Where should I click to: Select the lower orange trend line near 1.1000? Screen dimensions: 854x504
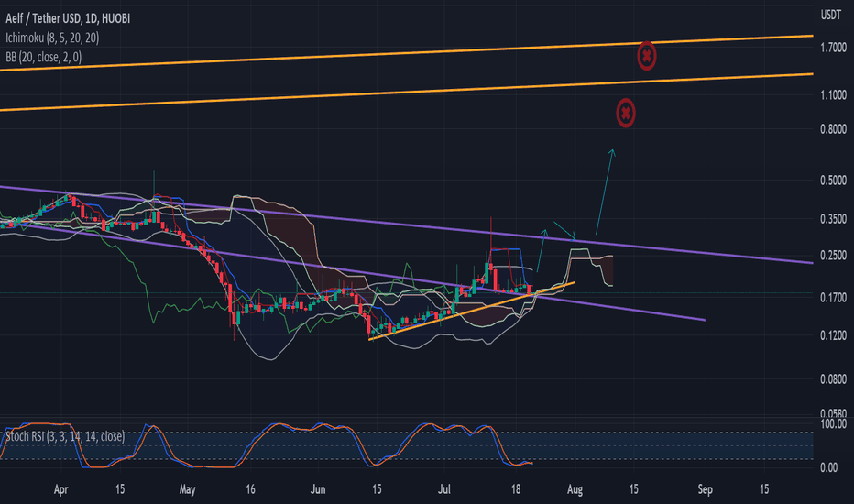point(406,92)
